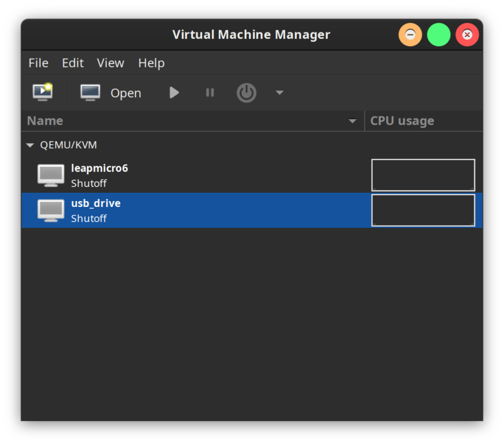Click the usb_drive CPU usage graph
This screenshot has height=444, width=504.
423,210
